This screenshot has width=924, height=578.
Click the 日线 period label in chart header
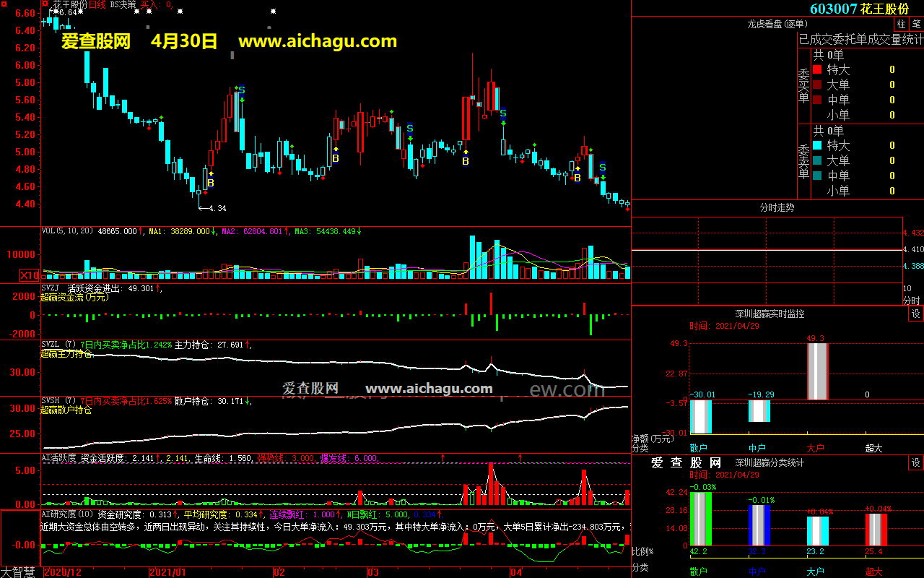(x=97, y=4)
